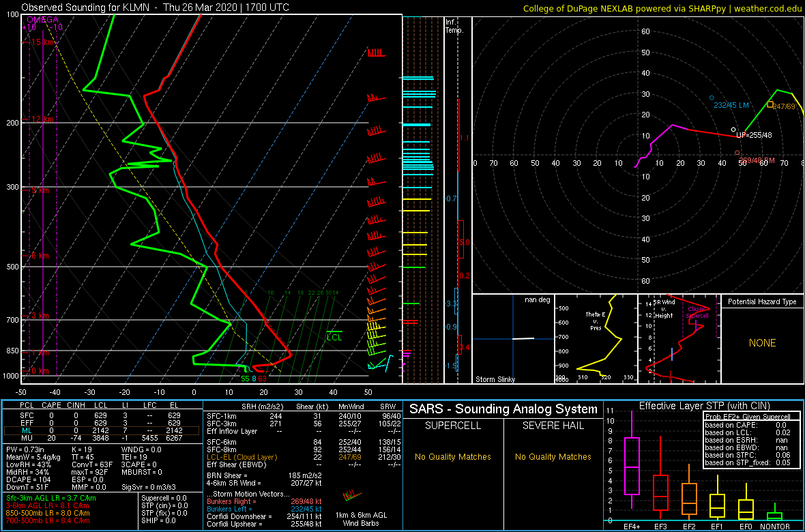Image resolution: width=805 pixels, height=532 pixels.
Task: Click the 'Storm Slinky' panel label
Action: tap(494, 380)
